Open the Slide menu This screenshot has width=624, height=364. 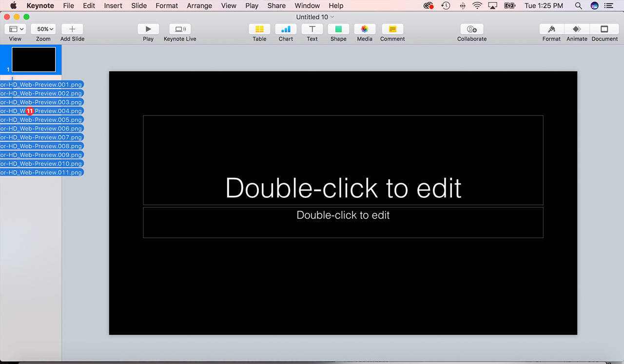click(139, 6)
